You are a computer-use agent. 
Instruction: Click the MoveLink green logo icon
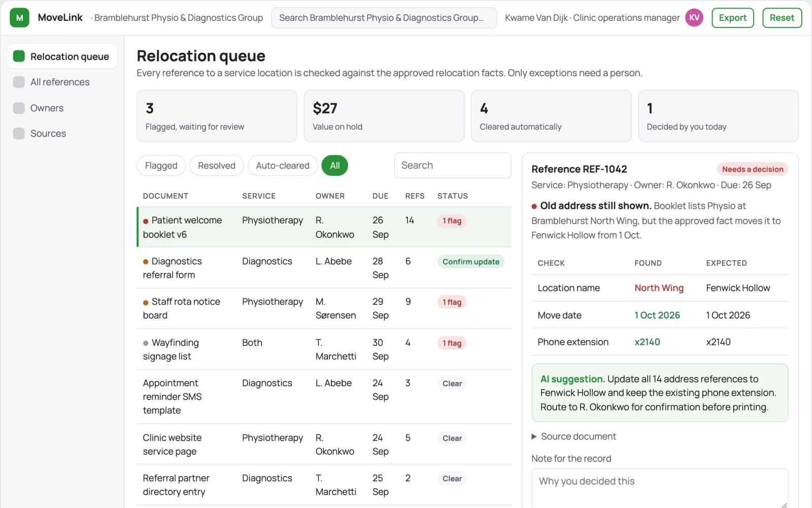[19, 18]
